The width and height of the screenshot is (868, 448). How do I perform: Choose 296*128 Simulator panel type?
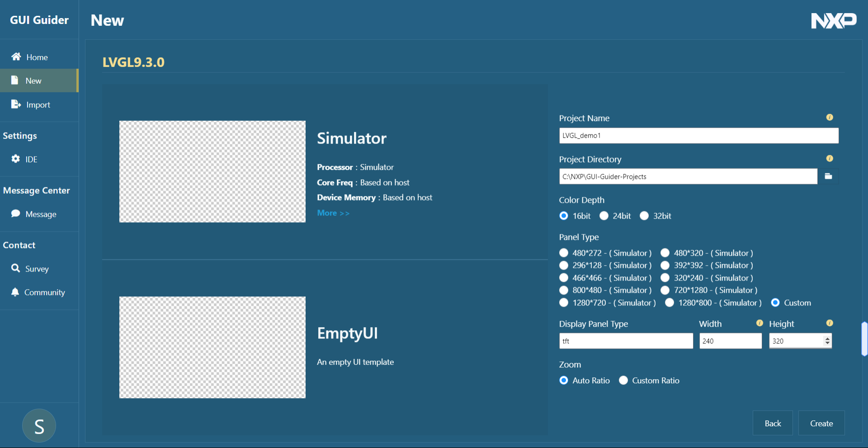coord(564,265)
